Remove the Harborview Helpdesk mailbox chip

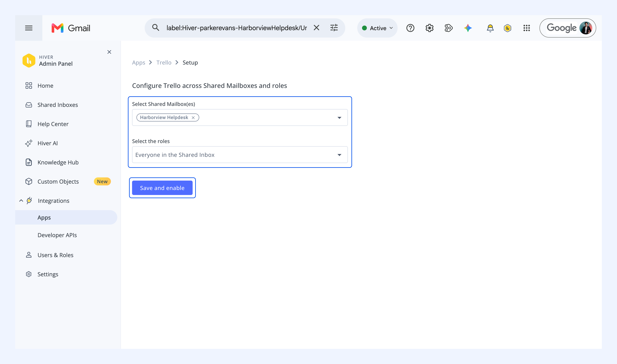(193, 118)
